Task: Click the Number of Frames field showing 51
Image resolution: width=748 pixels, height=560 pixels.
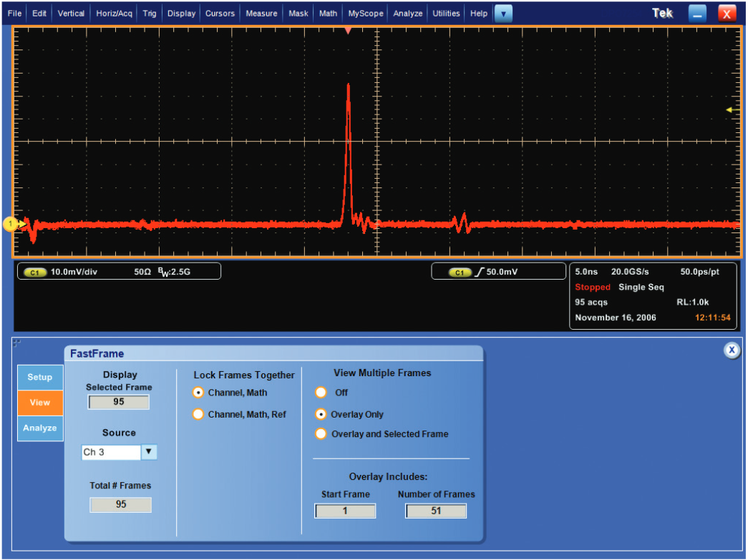Action: [x=435, y=511]
